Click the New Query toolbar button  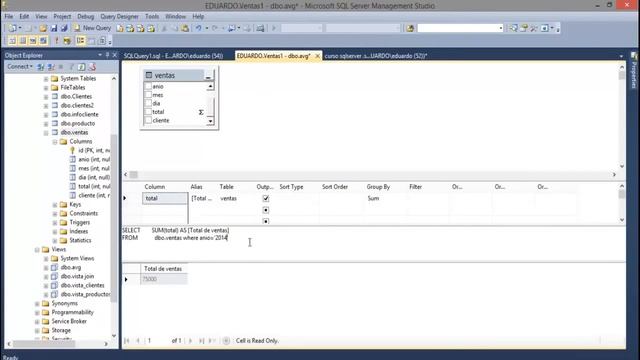pos(92,28)
